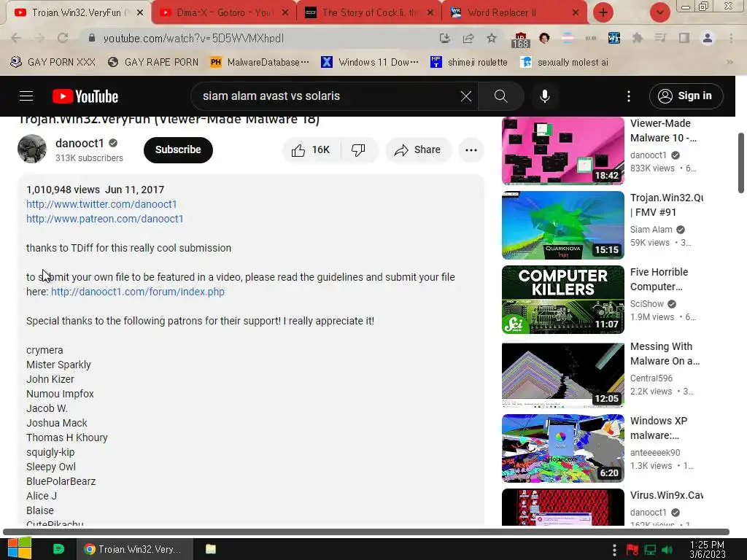
Task: Open Windows XP malware 6:20 thumbnail
Action: (x=562, y=448)
